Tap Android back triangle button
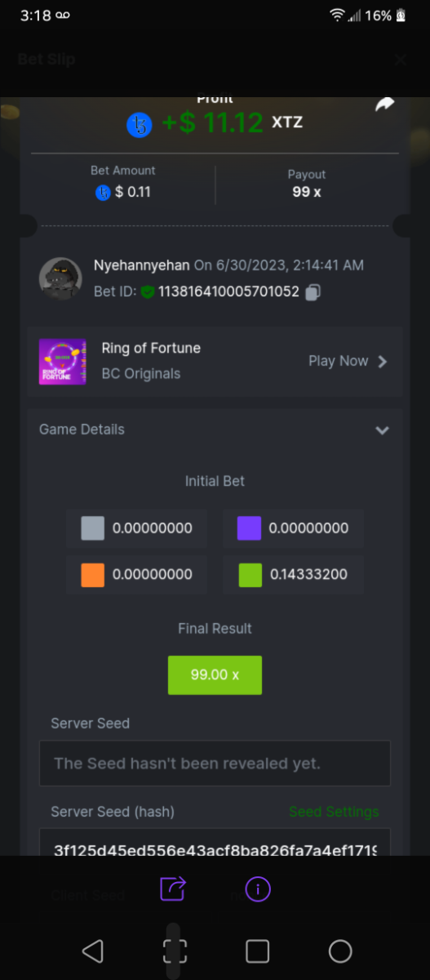Screen dimensions: 430x980 pos(93,951)
